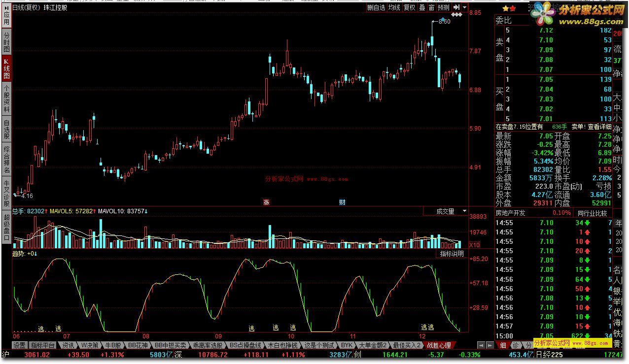This screenshot has width=629, height=364.
Task: Open dropdown arrow next to jump icon
Action: tap(464, 7)
